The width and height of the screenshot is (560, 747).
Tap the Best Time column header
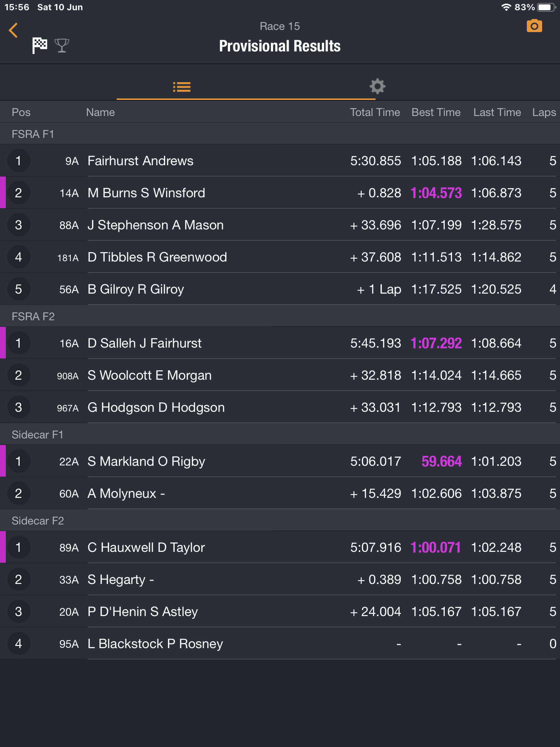coord(436,112)
